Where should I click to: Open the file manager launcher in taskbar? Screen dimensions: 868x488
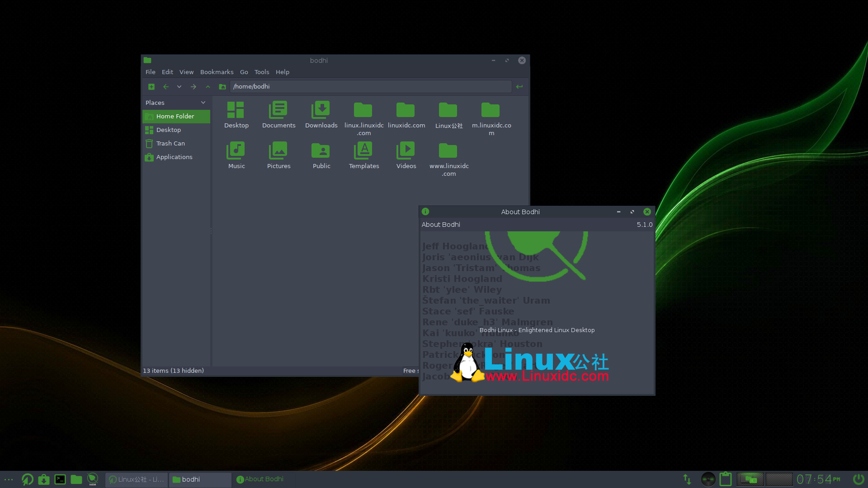[x=76, y=479]
